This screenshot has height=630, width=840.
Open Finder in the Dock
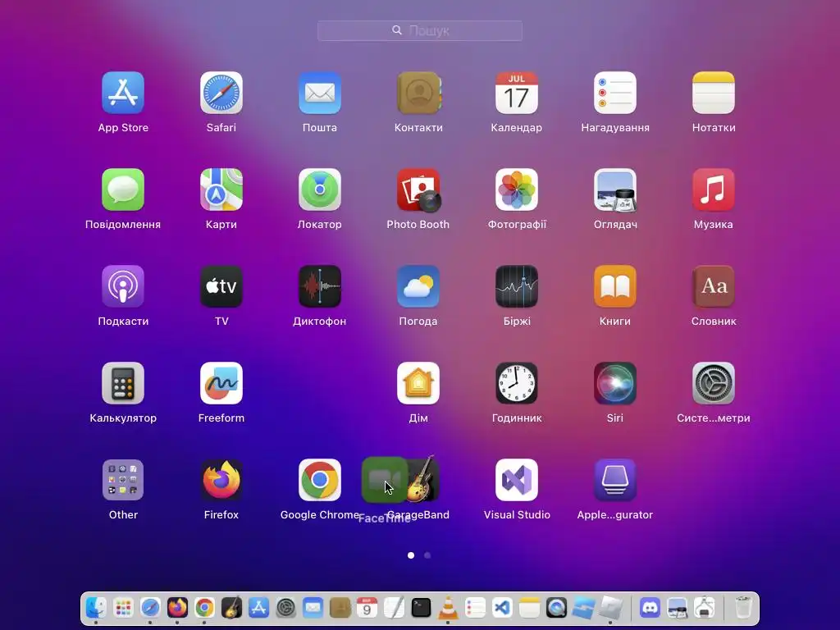(x=97, y=608)
